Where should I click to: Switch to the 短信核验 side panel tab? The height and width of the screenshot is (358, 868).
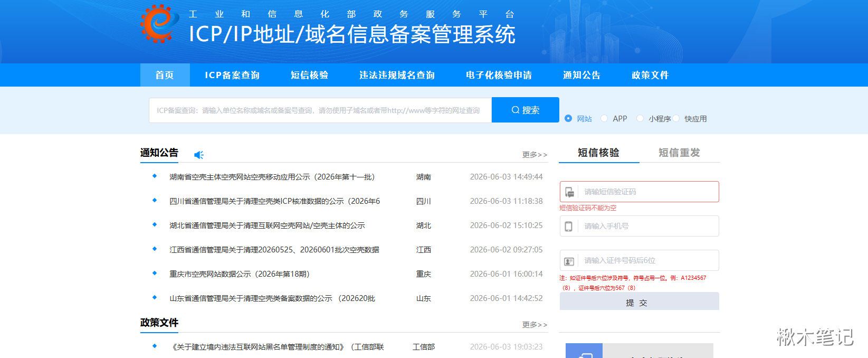[599, 153]
